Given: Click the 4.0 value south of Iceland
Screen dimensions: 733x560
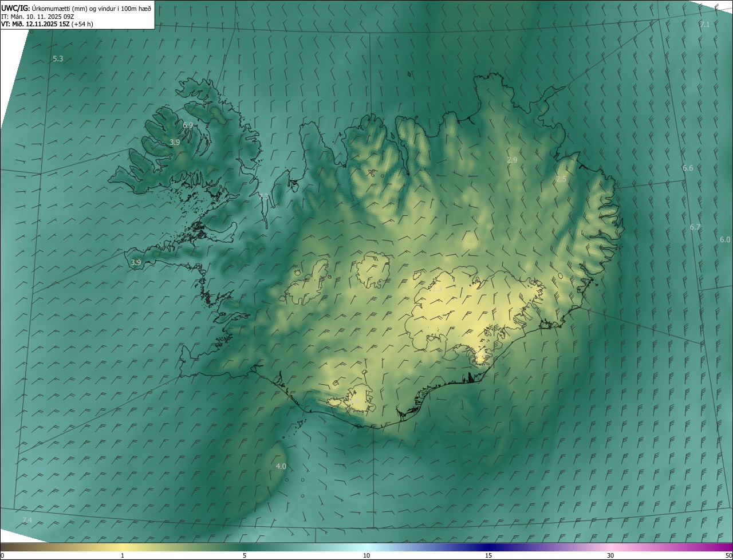Looking at the screenshot, I should 281,467.
